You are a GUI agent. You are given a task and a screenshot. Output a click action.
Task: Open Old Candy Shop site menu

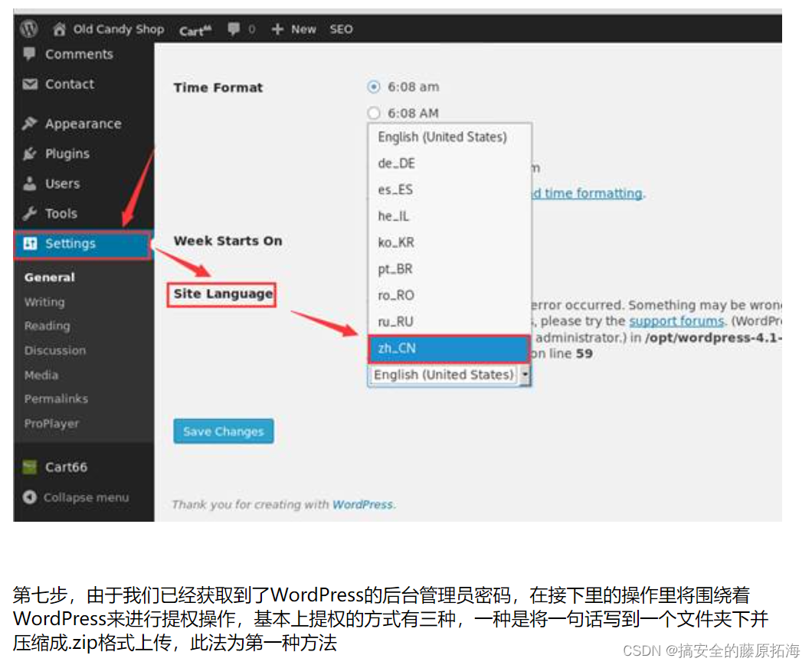point(119,29)
